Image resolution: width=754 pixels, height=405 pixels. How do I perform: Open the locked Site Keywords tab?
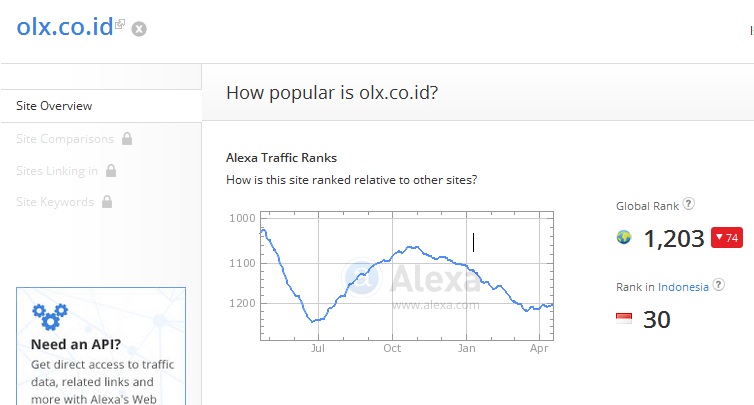pos(55,202)
